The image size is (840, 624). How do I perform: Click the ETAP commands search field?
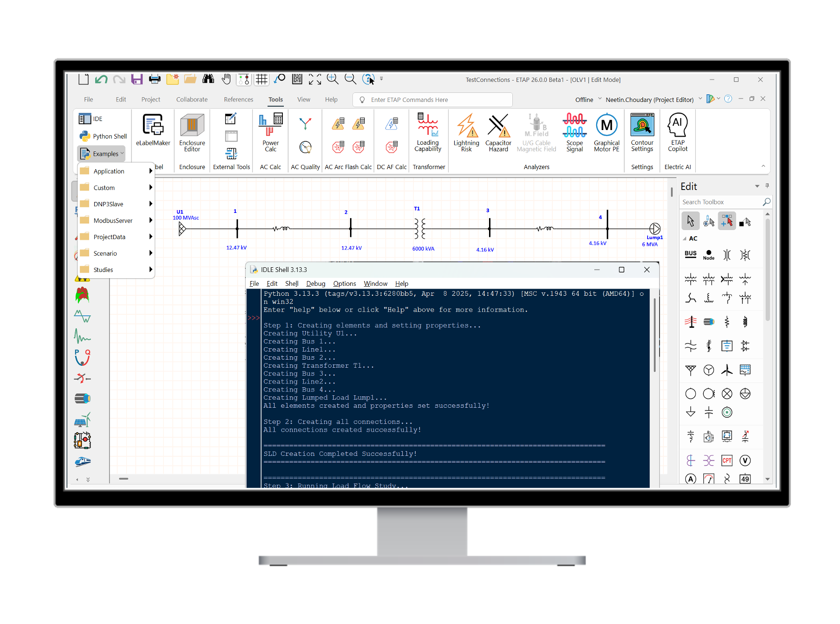(x=432, y=100)
